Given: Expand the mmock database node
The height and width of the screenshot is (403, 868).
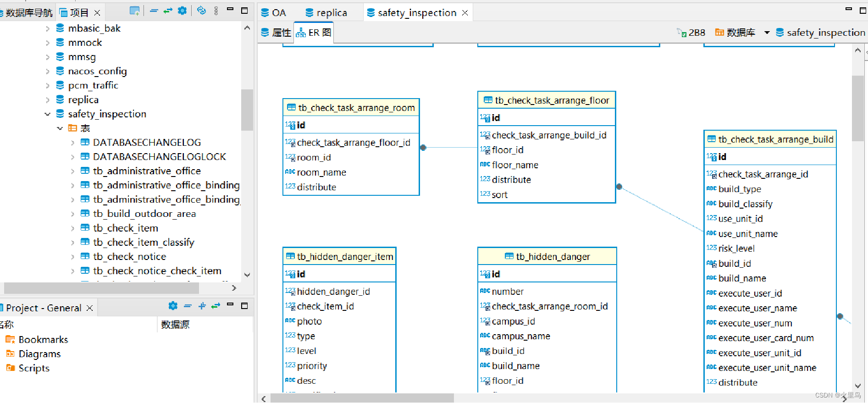Looking at the screenshot, I should [48, 43].
